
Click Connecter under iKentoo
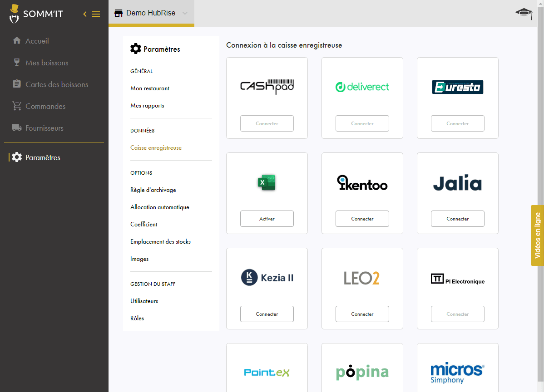click(x=362, y=219)
